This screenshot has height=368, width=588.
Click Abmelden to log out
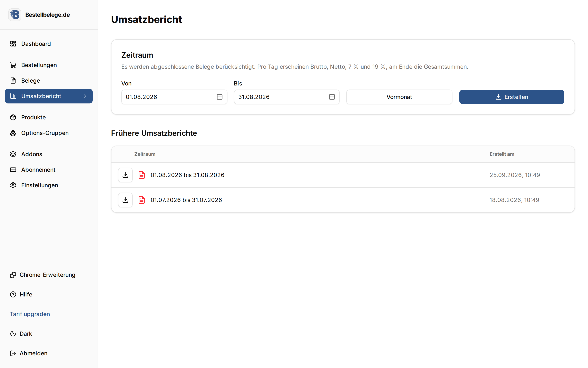pos(29,353)
